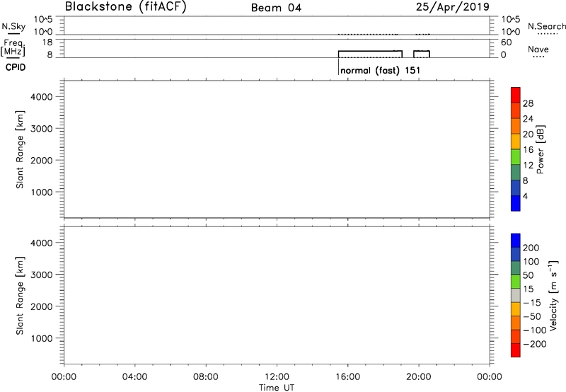
Task: Click the 'Slant Range [km]' label of the power panel
Action: click(20, 149)
